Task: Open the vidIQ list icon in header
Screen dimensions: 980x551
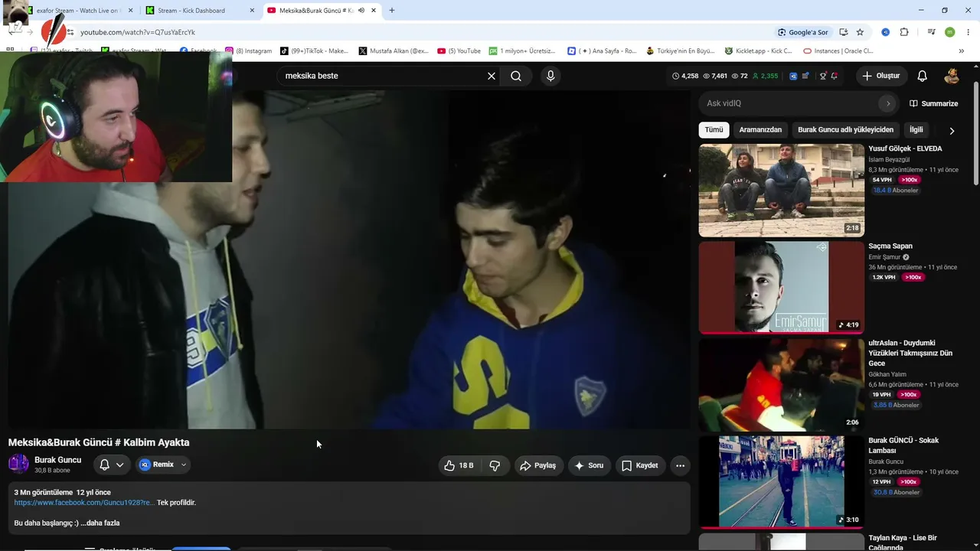Action: point(805,76)
